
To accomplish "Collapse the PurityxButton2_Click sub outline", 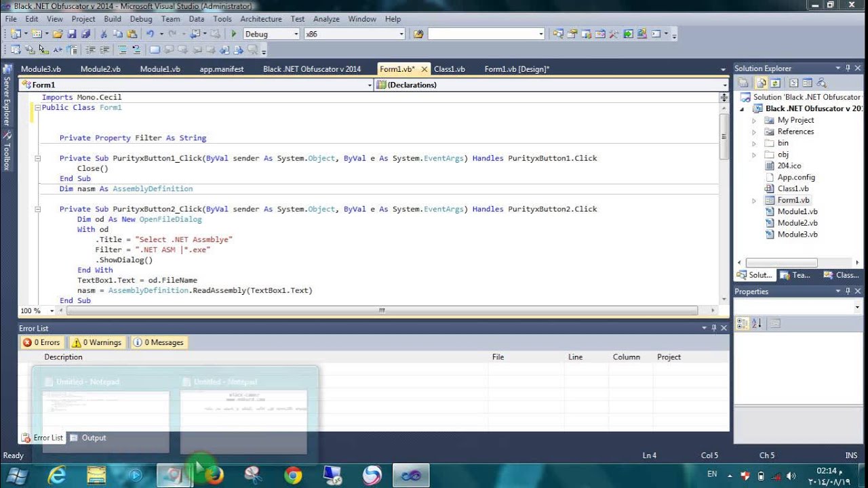I will pyautogui.click(x=38, y=209).
